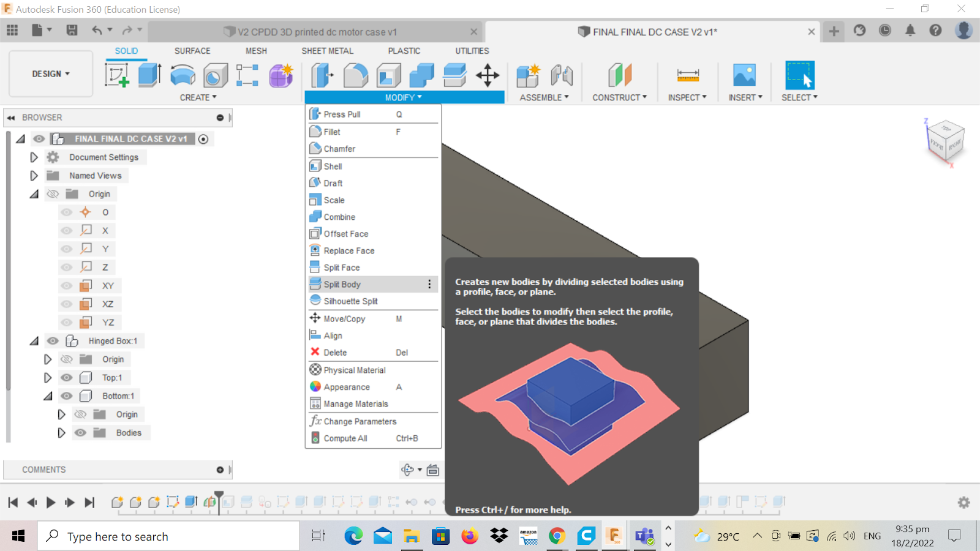The width and height of the screenshot is (980, 551).
Task: Toggle visibility of FINAL FINAL DC CASE component
Action: point(39,139)
